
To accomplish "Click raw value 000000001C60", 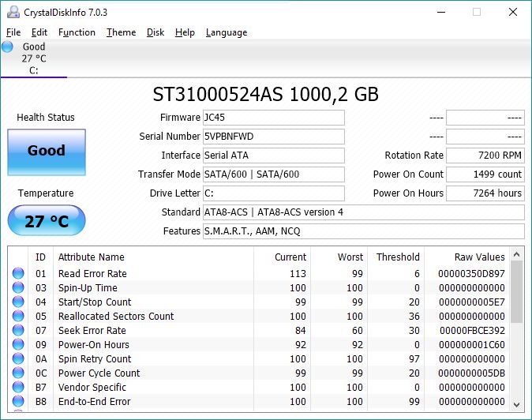I will pyautogui.click(x=471, y=345).
